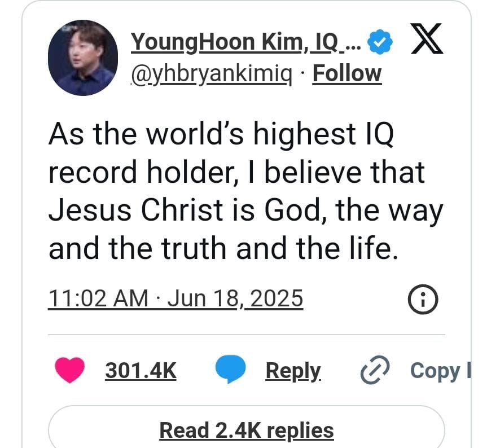Click the blue verified badge
The height and width of the screenshot is (448, 500).
(378, 42)
